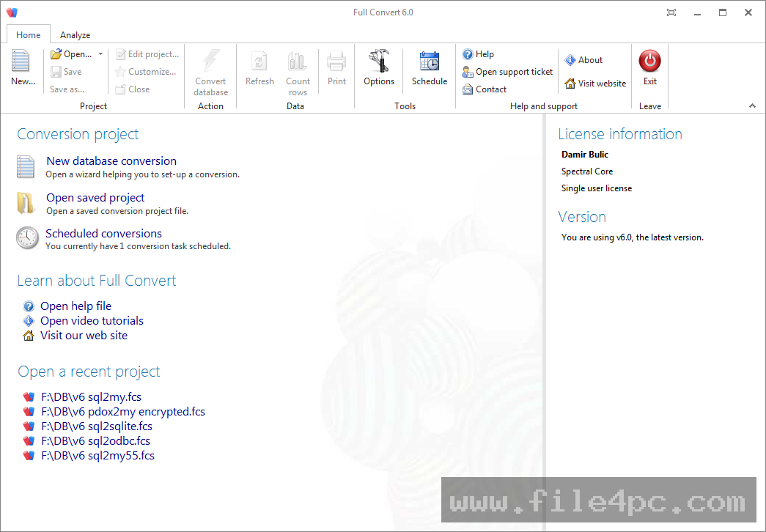
Task: Click the Scheduled conversions clock icon
Action: (x=27, y=238)
